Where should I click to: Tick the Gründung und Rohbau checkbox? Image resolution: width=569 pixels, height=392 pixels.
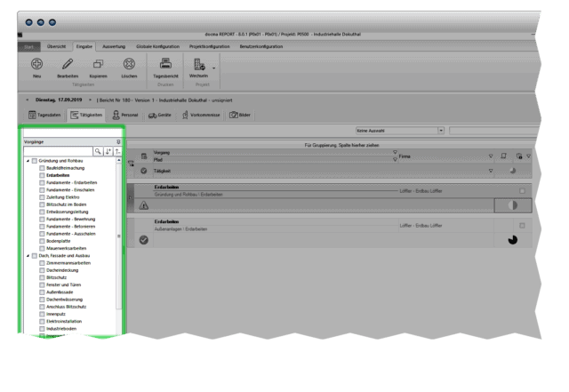click(x=35, y=161)
